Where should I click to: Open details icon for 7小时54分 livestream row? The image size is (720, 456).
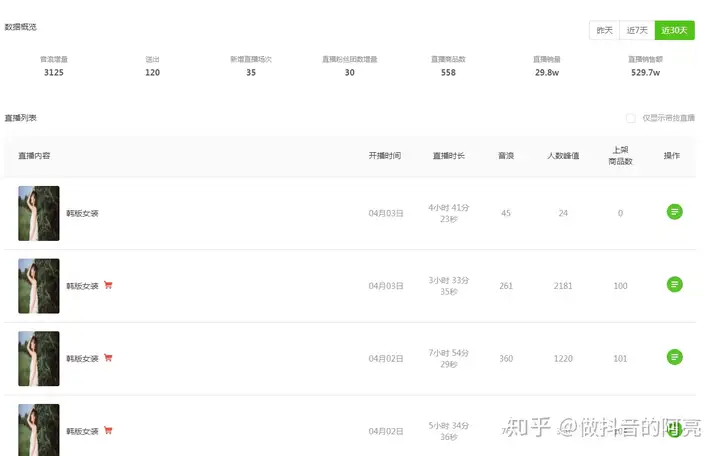click(674, 357)
